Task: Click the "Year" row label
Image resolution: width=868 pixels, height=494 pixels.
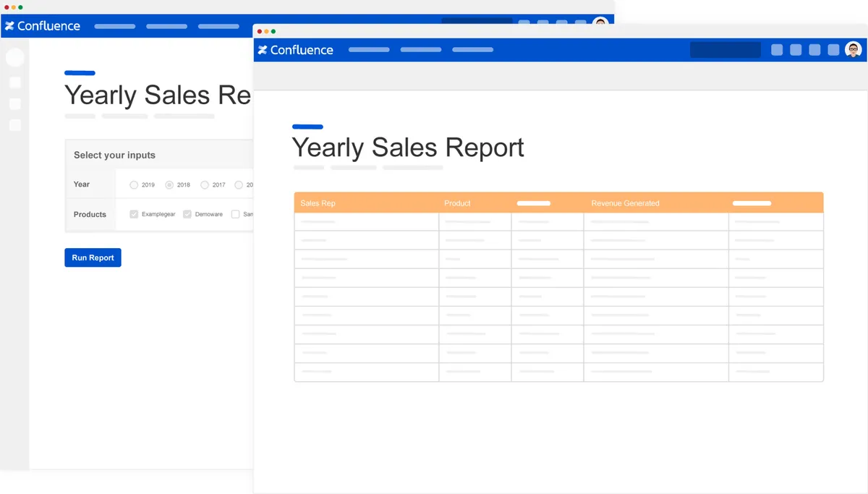Action: coord(82,184)
